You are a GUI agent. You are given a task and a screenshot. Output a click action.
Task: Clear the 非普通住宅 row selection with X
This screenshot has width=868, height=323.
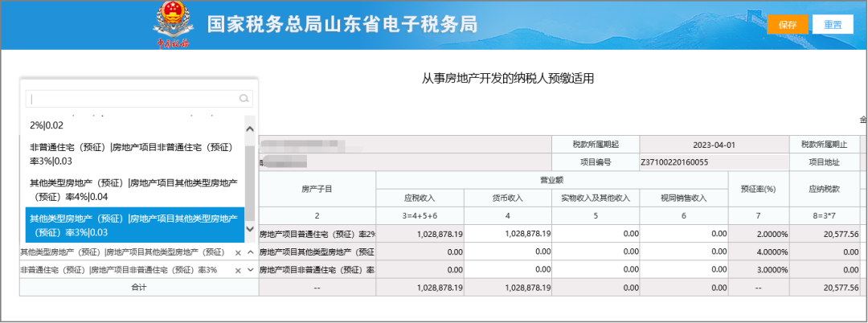(238, 270)
